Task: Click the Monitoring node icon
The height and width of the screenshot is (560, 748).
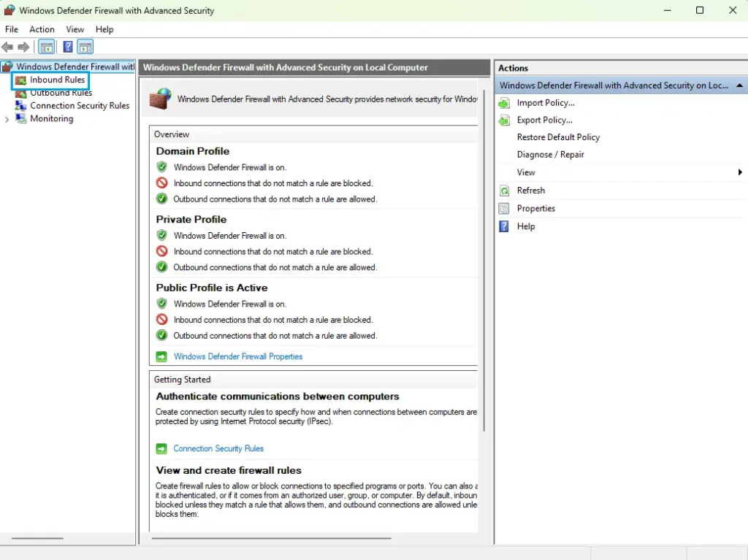Action: [20, 118]
